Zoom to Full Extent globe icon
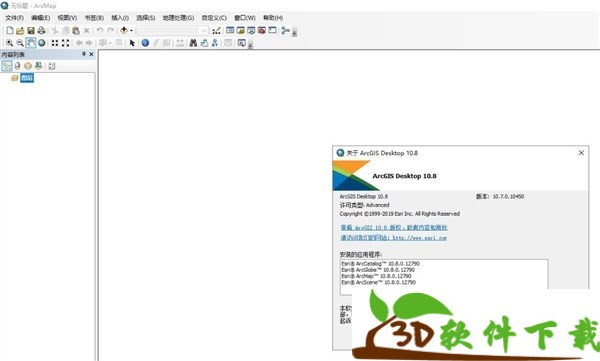 click(x=41, y=43)
